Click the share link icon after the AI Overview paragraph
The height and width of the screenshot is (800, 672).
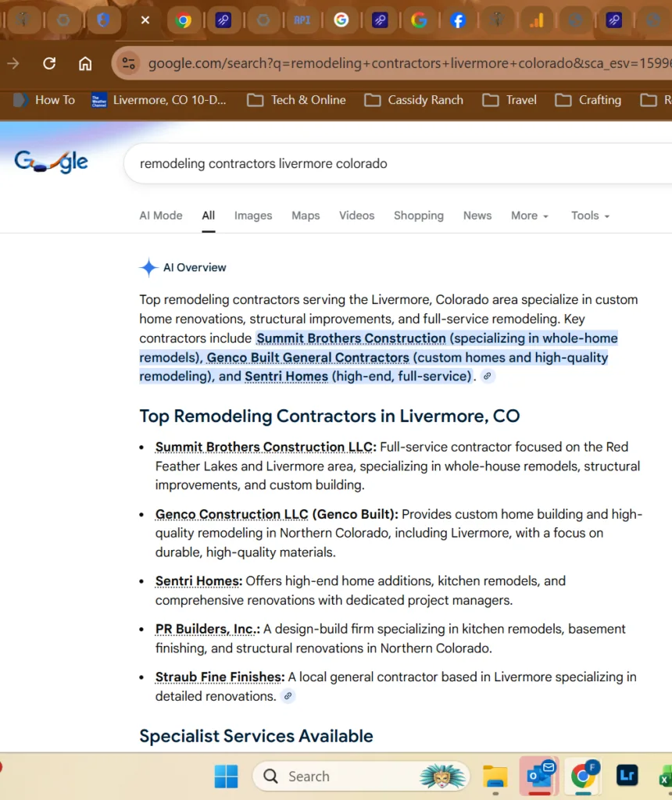(487, 377)
